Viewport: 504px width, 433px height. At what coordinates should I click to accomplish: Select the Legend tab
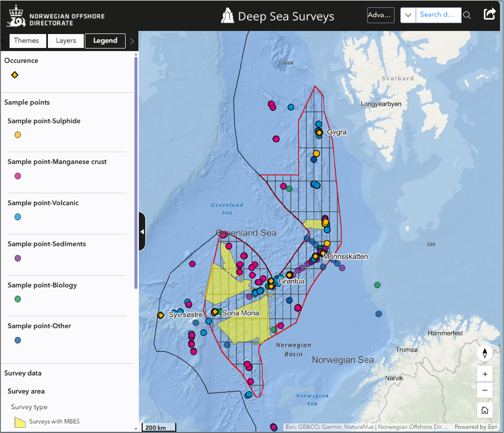[105, 41]
